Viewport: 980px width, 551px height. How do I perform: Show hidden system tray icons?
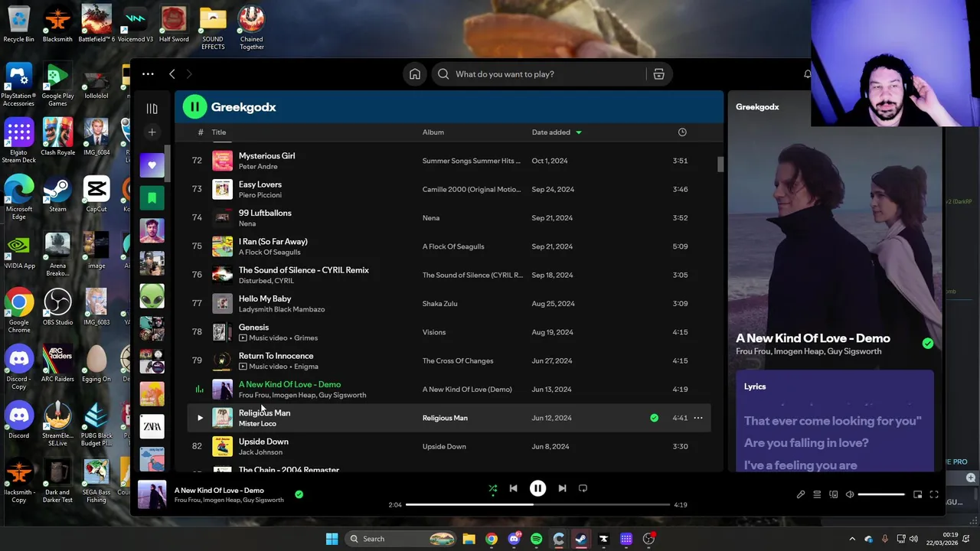[x=852, y=539]
